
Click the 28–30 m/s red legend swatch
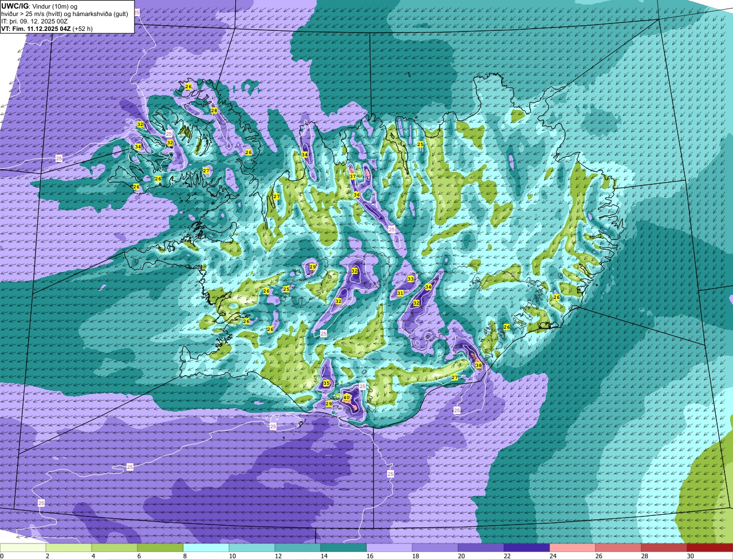[x=664, y=547]
